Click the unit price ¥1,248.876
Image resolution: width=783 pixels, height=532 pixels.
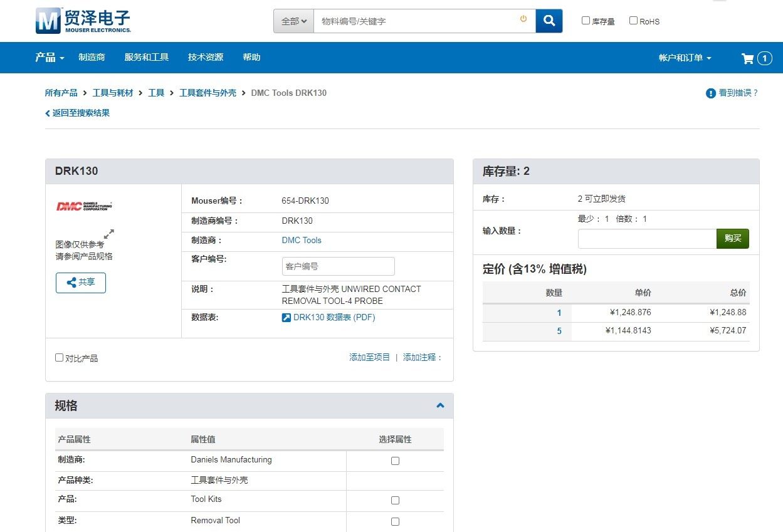point(630,312)
